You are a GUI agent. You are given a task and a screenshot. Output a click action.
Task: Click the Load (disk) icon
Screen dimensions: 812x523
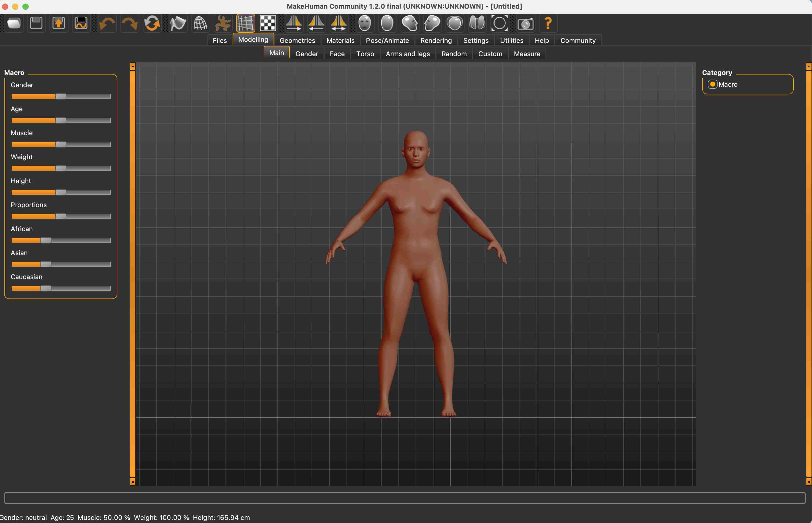(x=36, y=23)
